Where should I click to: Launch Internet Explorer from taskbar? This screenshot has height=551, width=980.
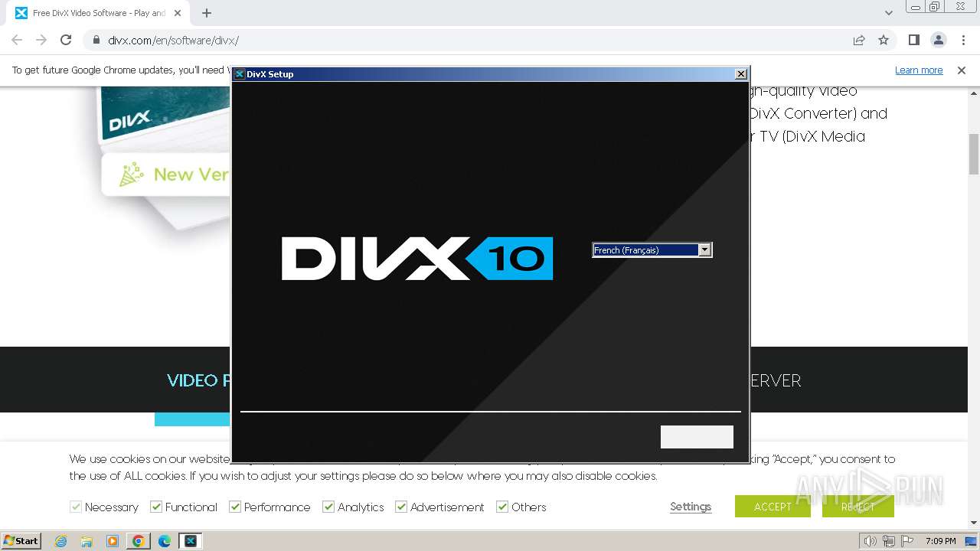tap(61, 541)
